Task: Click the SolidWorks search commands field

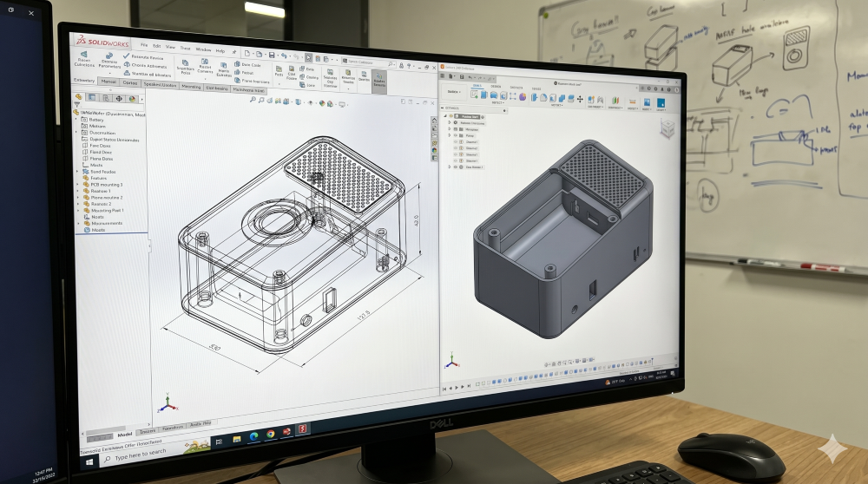Action: [x=366, y=62]
